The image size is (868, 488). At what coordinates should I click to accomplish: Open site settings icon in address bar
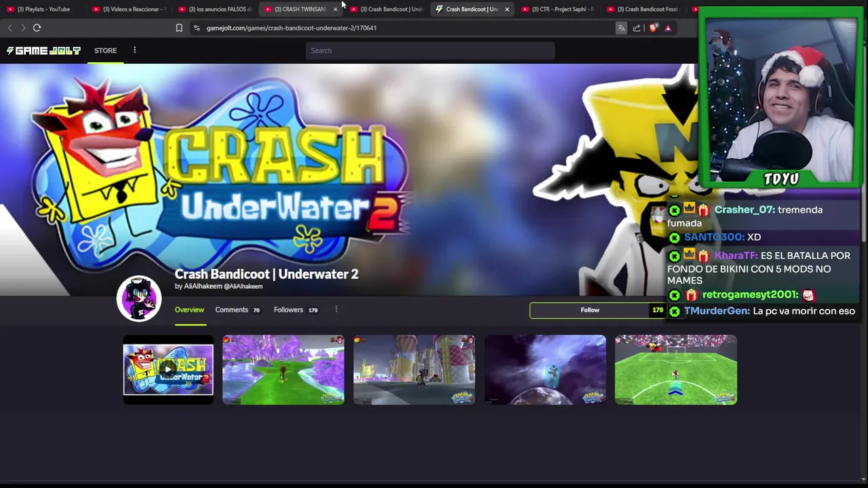pos(197,28)
